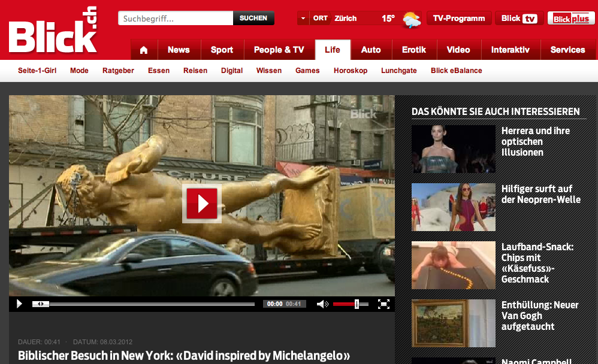Click the DATUM: 08.03.2012 text

click(102, 342)
